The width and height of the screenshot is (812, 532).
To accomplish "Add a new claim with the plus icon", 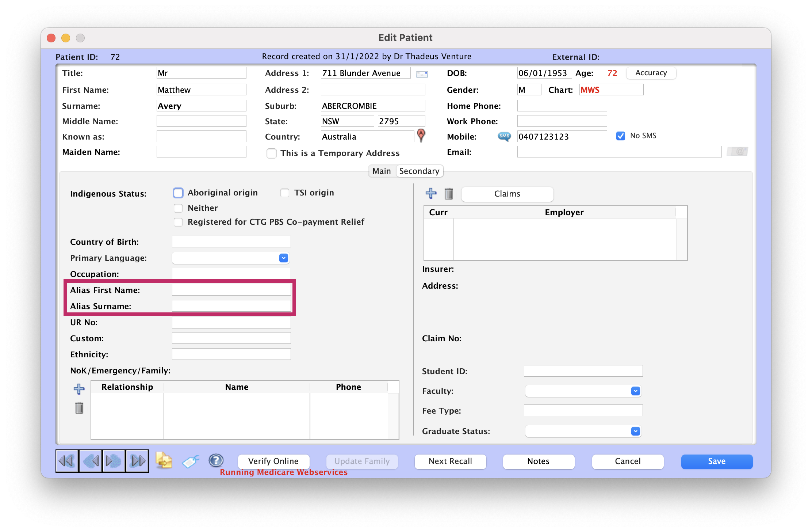I will (431, 194).
